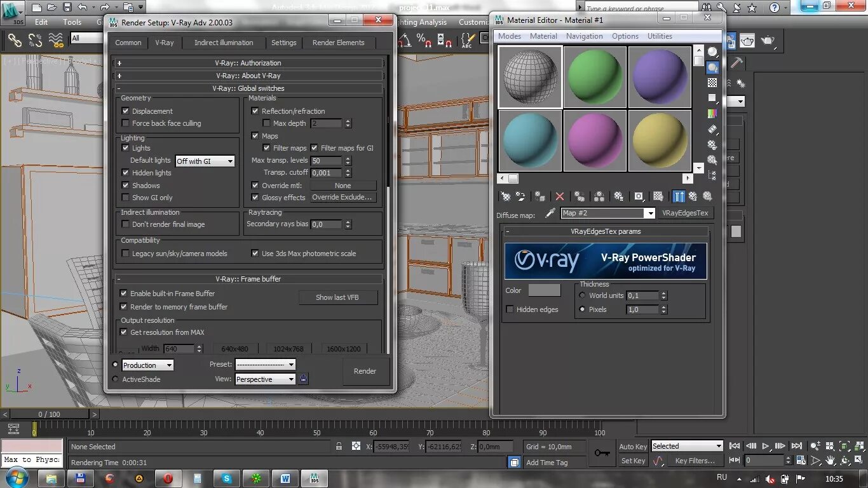Click the Show last VFB button
868x488 pixels.
pos(337,297)
